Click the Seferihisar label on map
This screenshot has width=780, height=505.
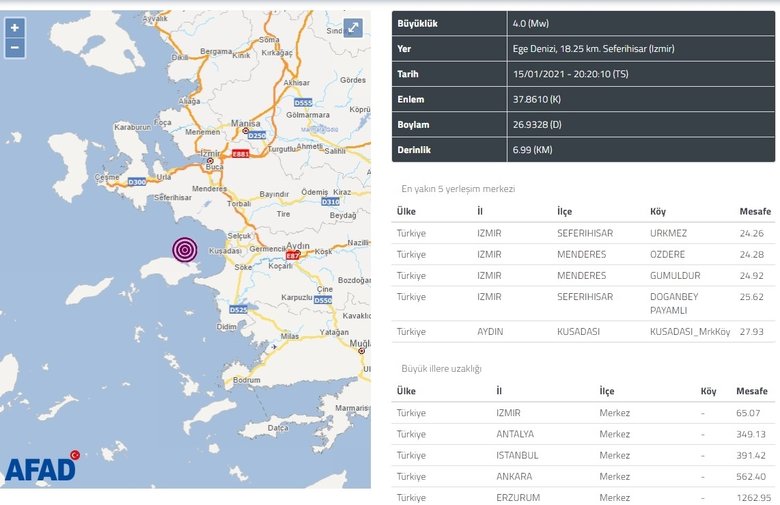click(173, 198)
